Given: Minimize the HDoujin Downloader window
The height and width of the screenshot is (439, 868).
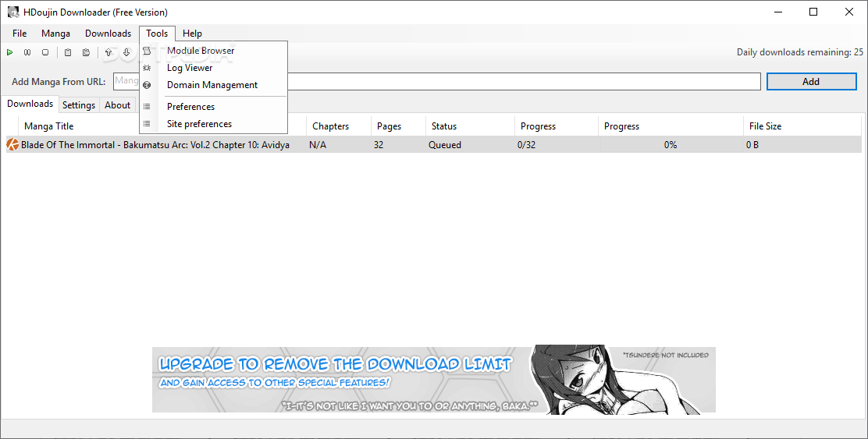Looking at the screenshot, I should coord(777,12).
